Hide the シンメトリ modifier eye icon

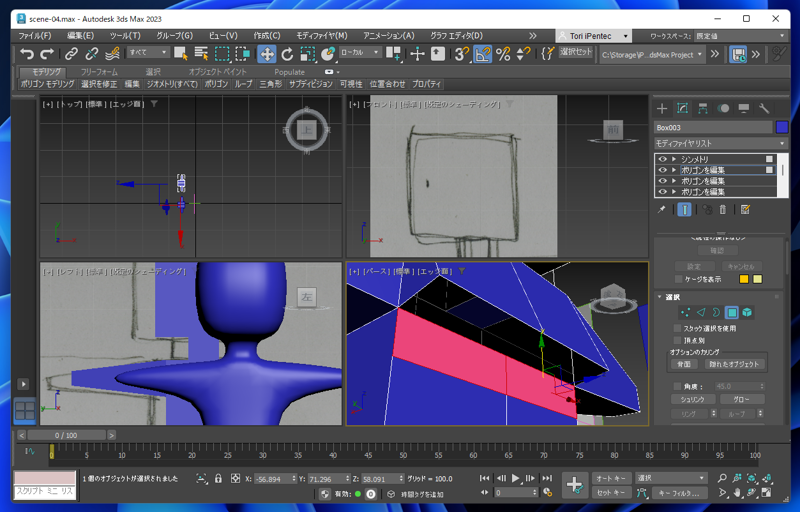(662, 159)
